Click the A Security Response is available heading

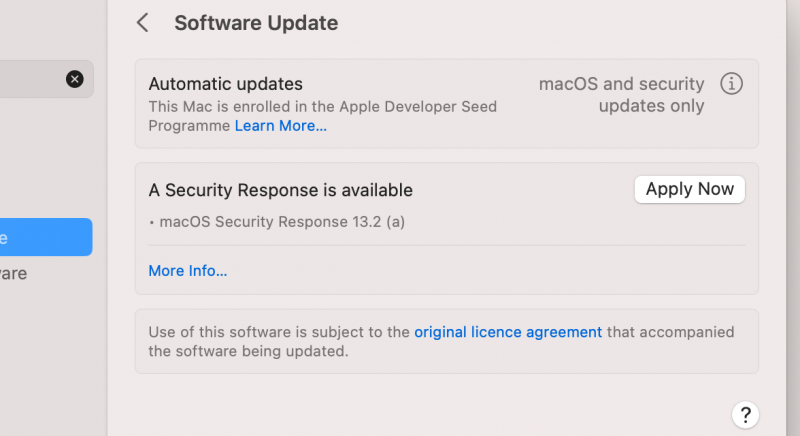[x=280, y=190]
